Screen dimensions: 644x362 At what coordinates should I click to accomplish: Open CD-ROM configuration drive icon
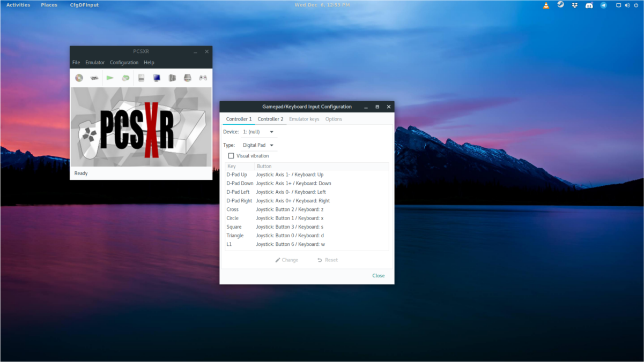coord(188,78)
